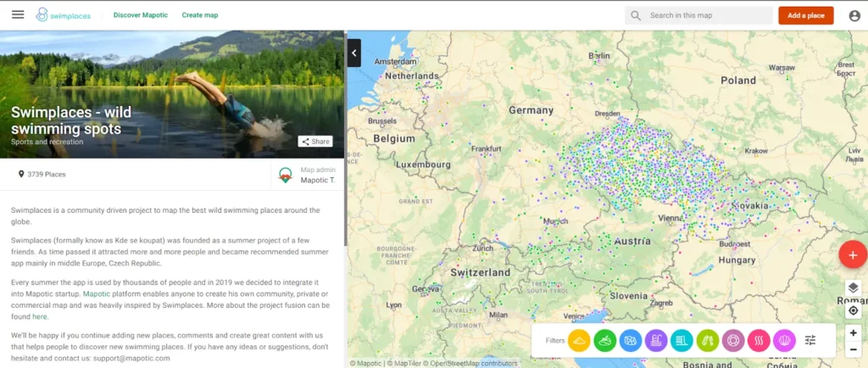
Task: Click the places pin icon
Action: 21,174
